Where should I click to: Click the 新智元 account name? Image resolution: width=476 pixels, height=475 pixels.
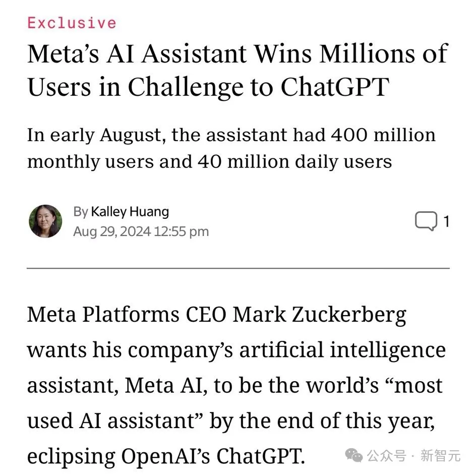tap(440, 456)
